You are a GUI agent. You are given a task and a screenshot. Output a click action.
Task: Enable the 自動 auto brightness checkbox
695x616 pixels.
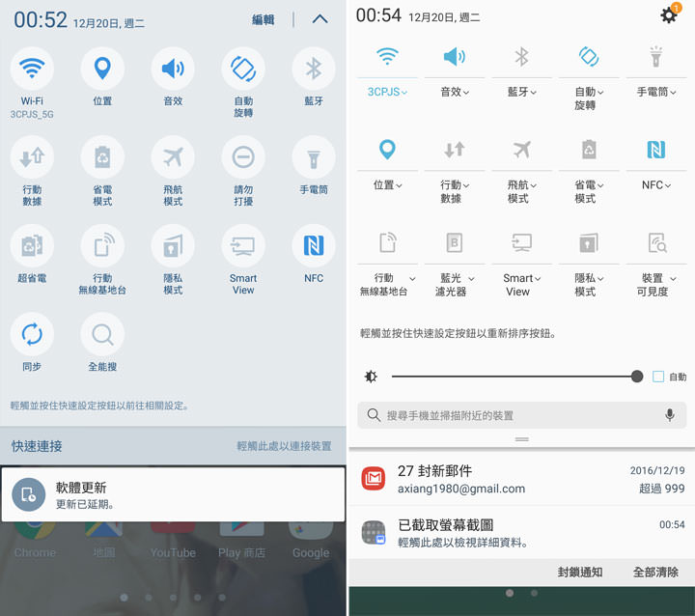[658, 377]
